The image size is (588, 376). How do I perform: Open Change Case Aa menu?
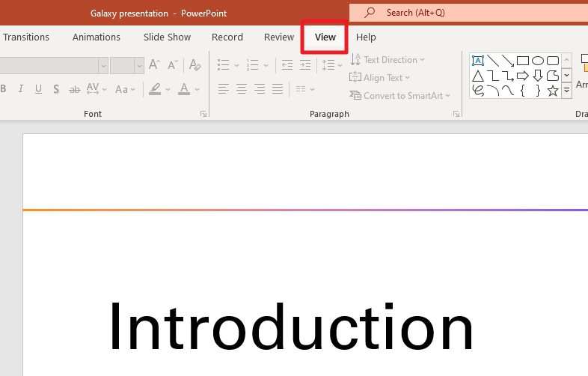click(x=124, y=89)
